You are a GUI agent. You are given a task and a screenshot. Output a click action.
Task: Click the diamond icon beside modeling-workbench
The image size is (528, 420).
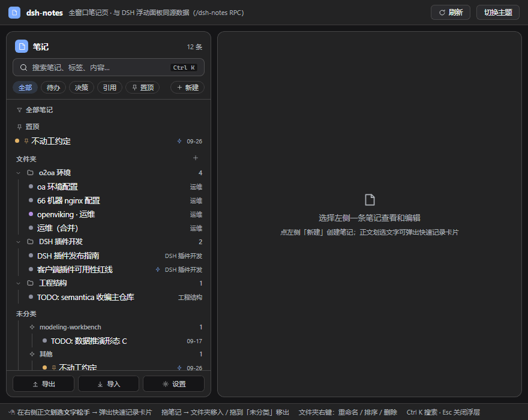[32, 327]
